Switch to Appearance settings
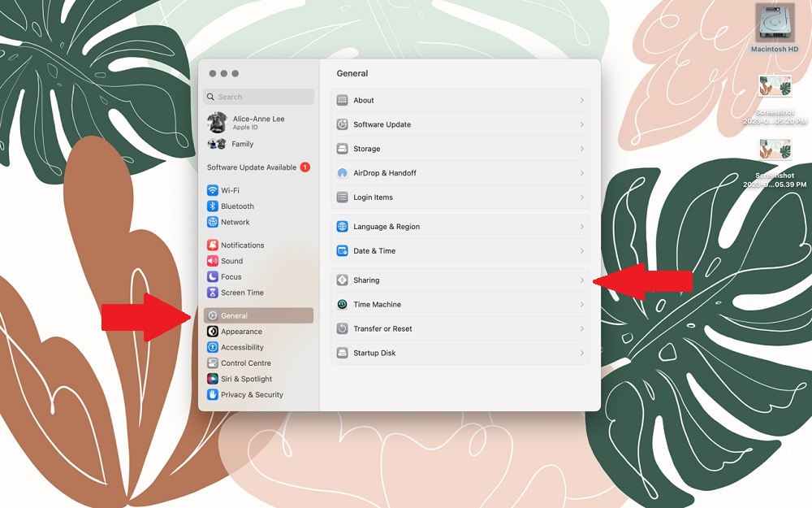 258,332
